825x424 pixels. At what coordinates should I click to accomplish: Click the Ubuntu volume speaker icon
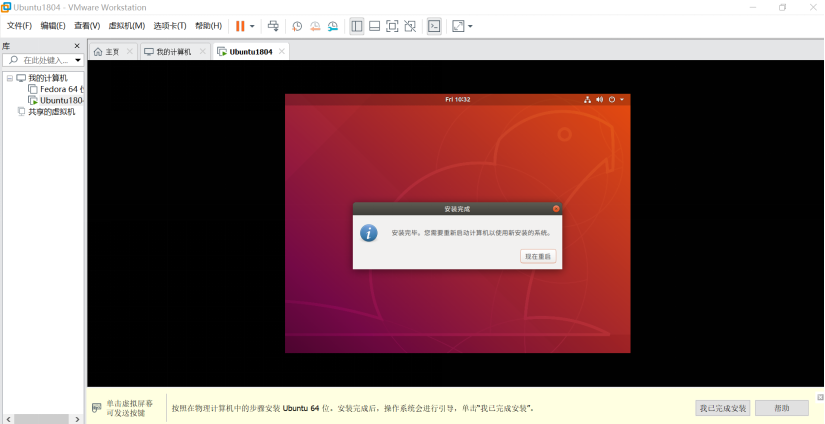600,99
